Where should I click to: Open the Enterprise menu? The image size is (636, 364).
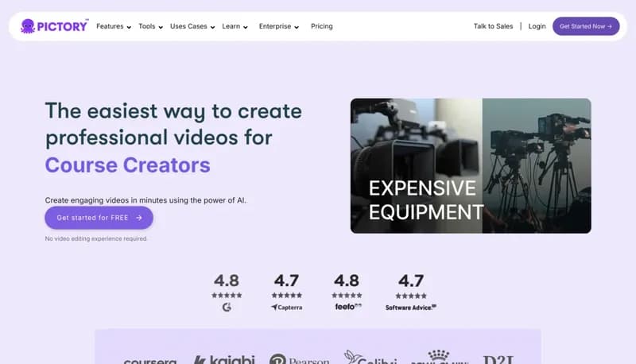pos(275,26)
